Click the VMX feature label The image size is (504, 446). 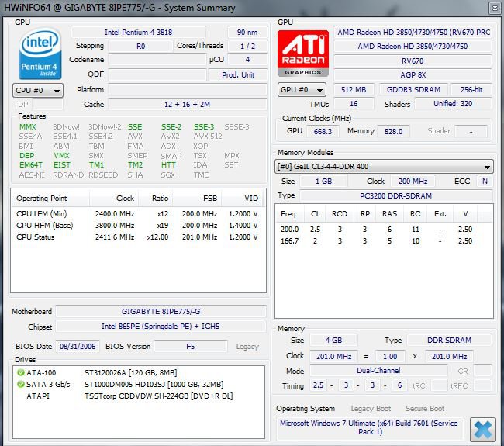61,156
